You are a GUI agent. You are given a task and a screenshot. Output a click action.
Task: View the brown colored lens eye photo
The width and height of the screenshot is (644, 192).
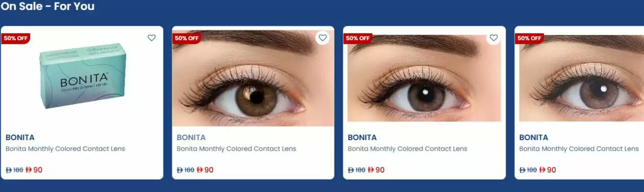(x=253, y=77)
